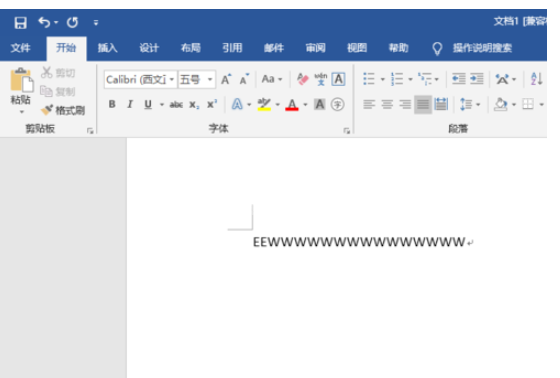Toggle character shading gray A
This screenshot has height=378, width=560.
pos(319,104)
